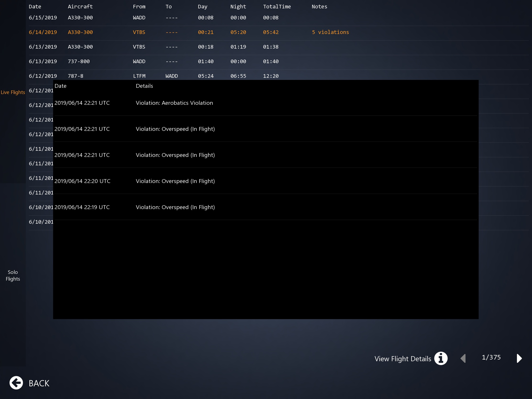532x399 pixels.
Task: Click the 2019/06/14 22:20 UTC timestamp
Action: point(82,181)
